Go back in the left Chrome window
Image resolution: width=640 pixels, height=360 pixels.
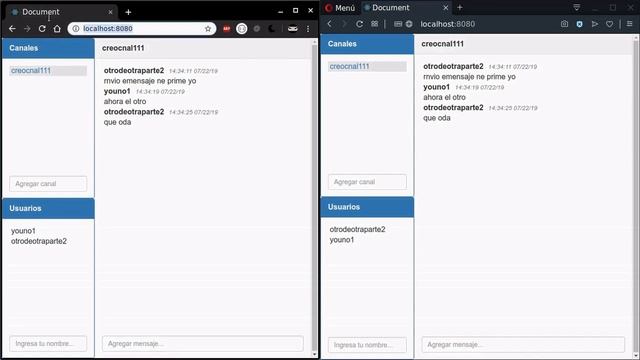(x=12, y=29)
